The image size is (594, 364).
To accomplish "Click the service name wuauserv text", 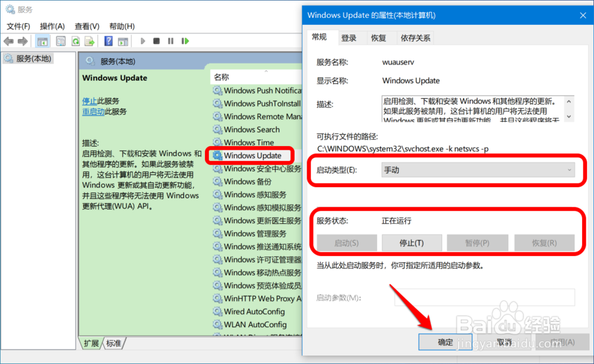I will 398,62.
